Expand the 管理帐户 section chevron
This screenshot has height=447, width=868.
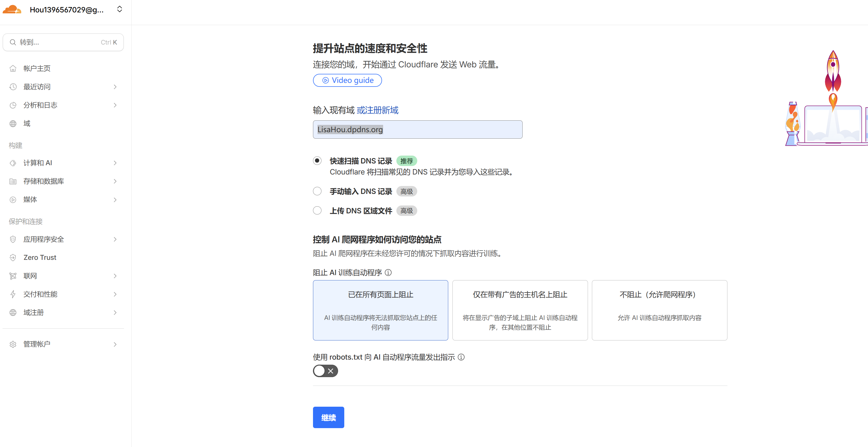tap(115, 344)
